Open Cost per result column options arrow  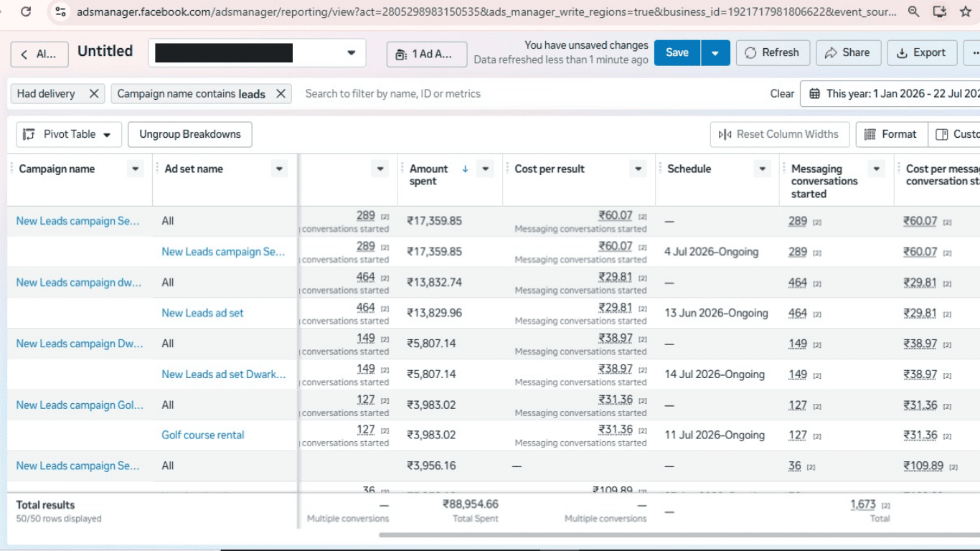pyautogui.click(x=638, y=169)
